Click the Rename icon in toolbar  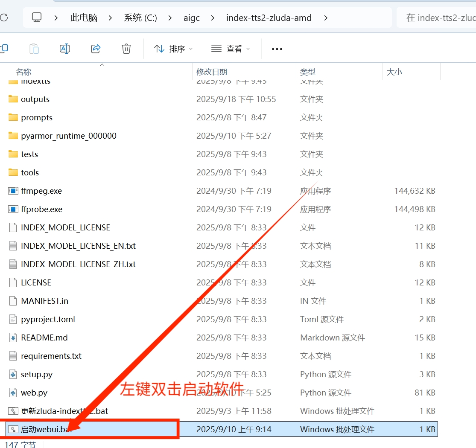65,49
